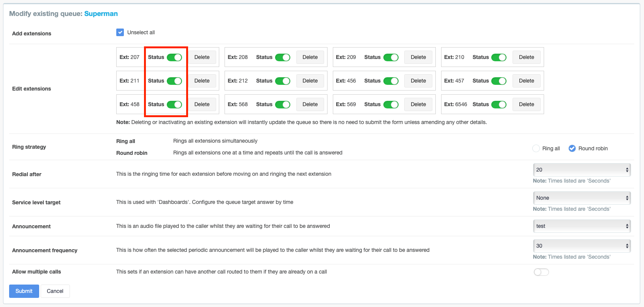Click the Ext: 6546 label
Screen dimensions: 644x307
pos(456,104)
